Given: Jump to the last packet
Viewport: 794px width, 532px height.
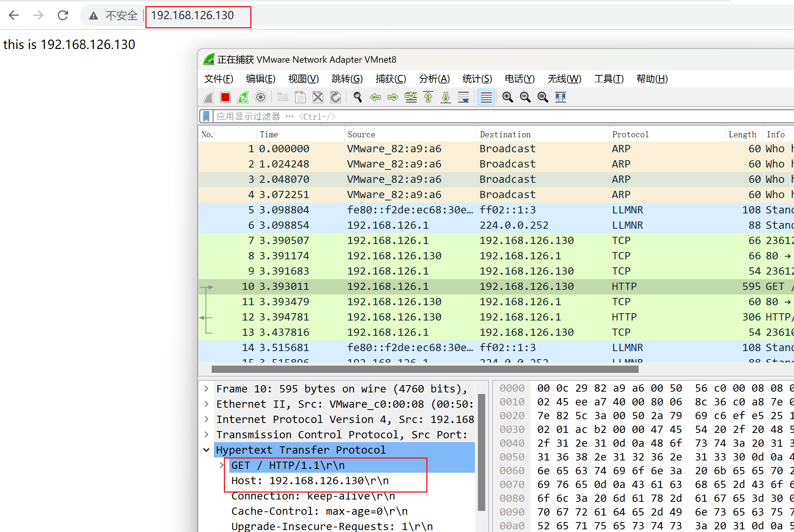Looking at the screenshot, I should [x=446, y=98].
